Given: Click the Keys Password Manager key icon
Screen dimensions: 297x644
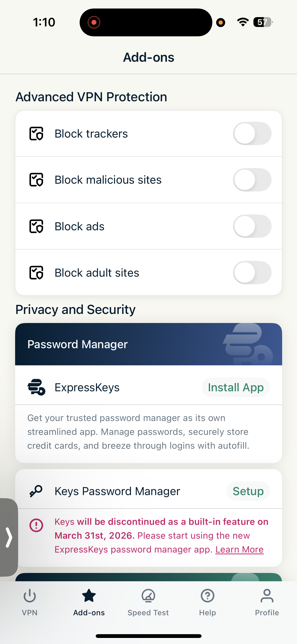Looking at the screenshot, I should tap(36, 490).
